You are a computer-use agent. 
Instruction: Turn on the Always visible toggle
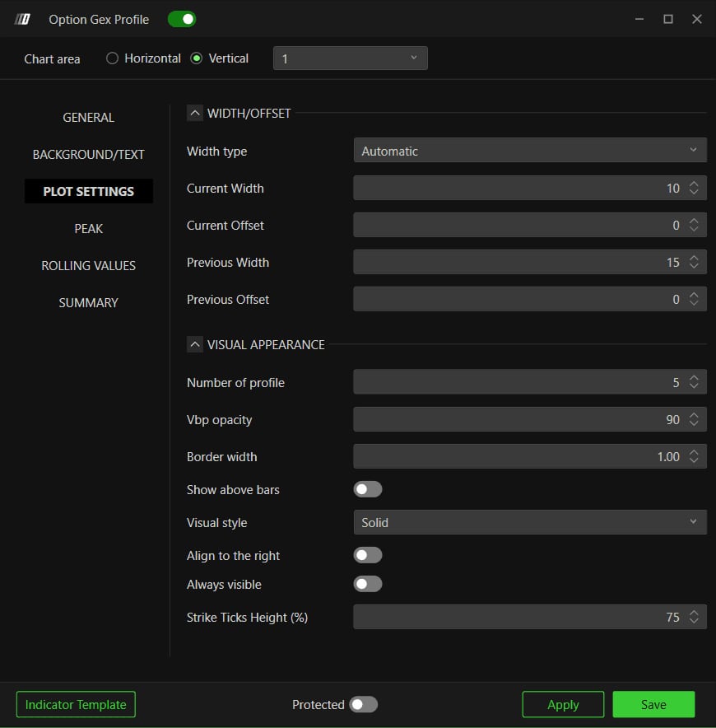coord(368,584)
